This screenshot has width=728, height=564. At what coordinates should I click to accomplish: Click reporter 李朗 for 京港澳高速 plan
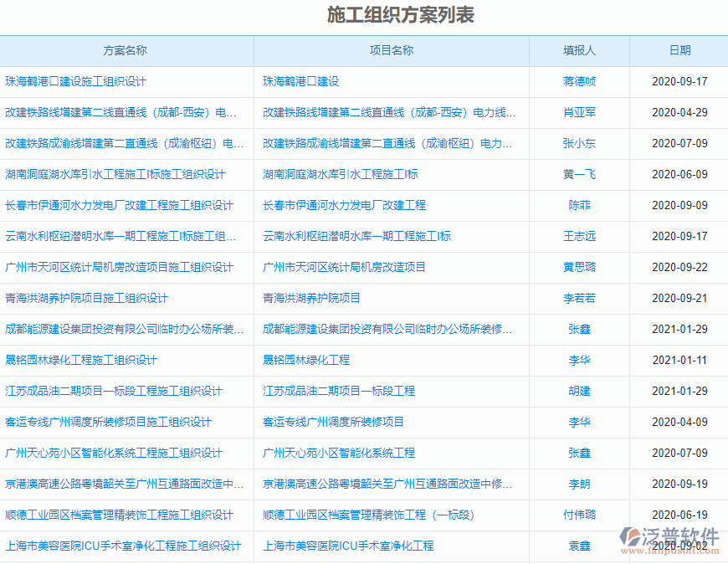point(579,484)
